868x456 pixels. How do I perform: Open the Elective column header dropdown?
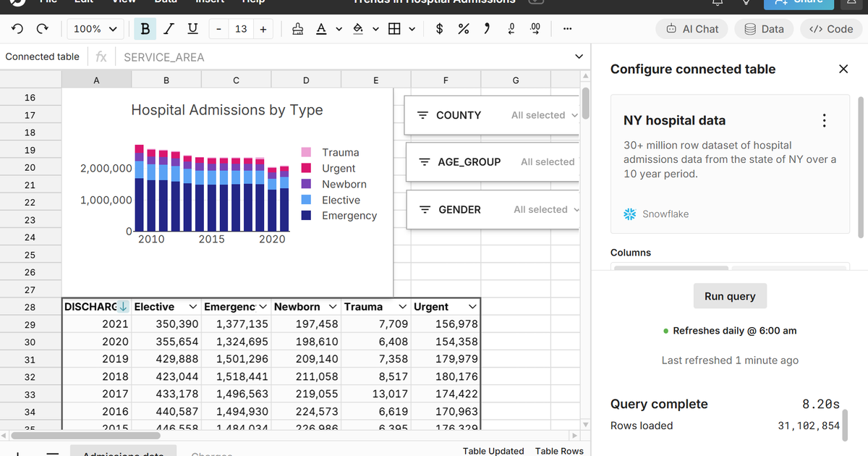[193, 307]
